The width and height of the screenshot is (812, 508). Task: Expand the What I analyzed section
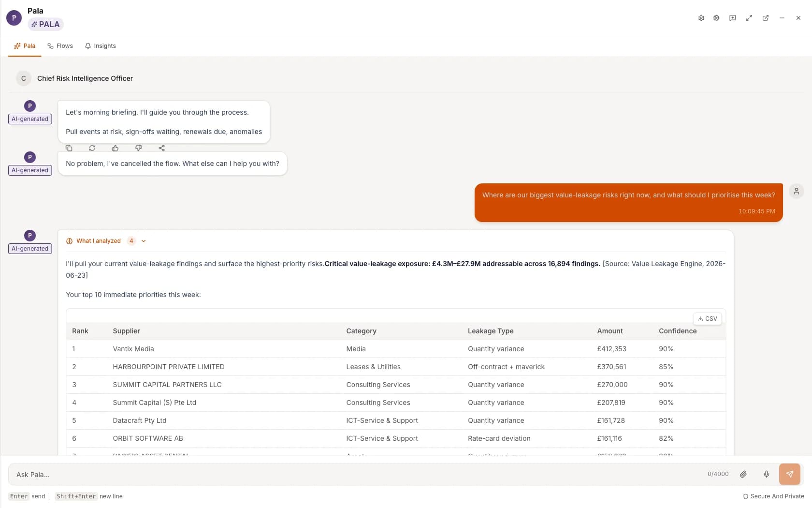point(106,241)
